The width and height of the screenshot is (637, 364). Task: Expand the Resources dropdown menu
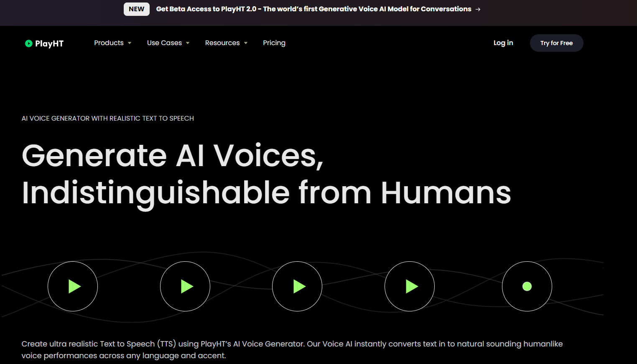point(227,43)
